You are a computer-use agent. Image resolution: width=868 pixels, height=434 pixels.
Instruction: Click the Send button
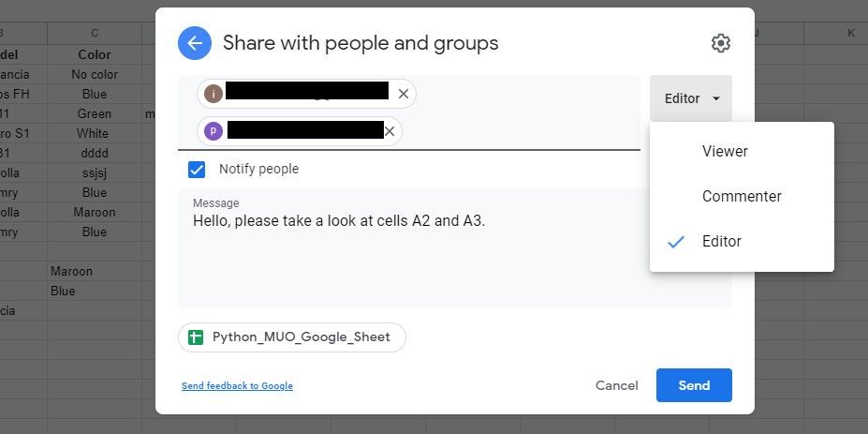694,385
